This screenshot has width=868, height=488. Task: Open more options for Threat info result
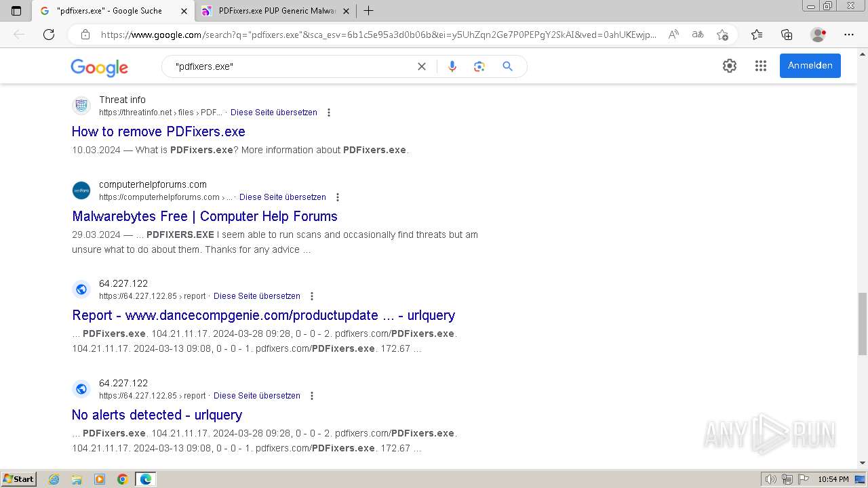click(x=329, y=113)
